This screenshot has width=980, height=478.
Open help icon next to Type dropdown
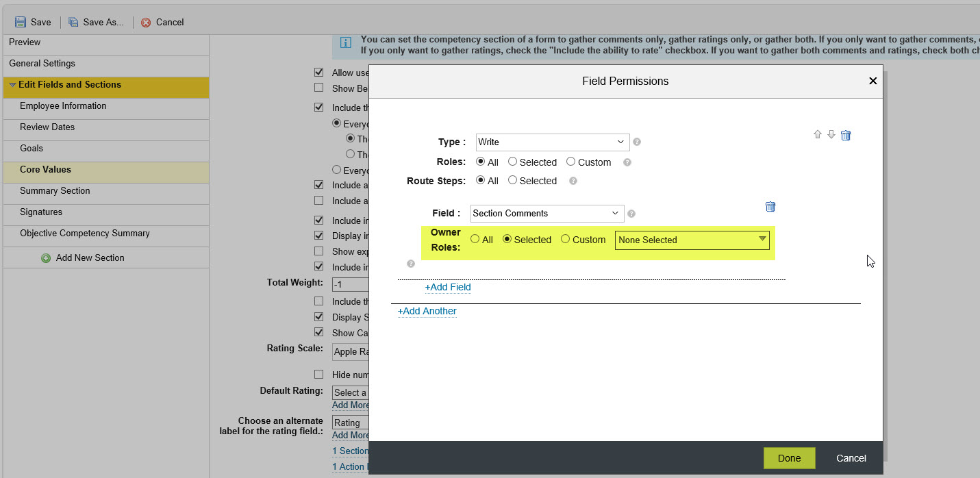click(637, 142)
